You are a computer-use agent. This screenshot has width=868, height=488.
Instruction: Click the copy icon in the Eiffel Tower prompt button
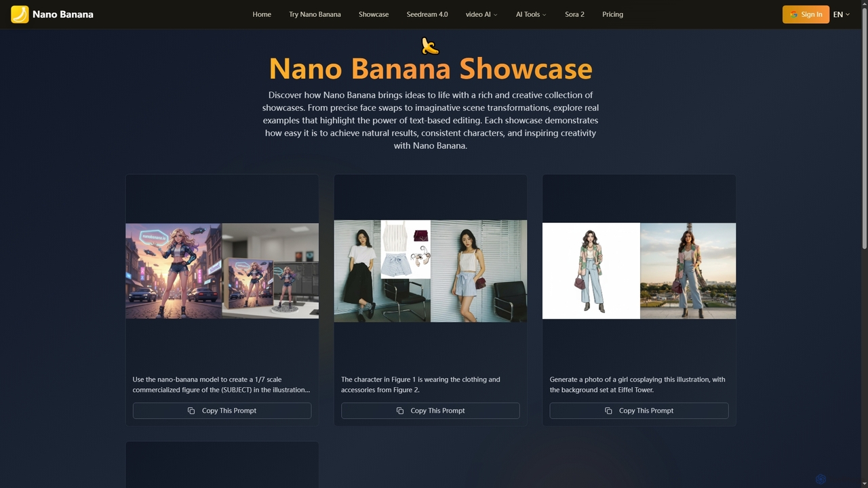coord(608,411)
